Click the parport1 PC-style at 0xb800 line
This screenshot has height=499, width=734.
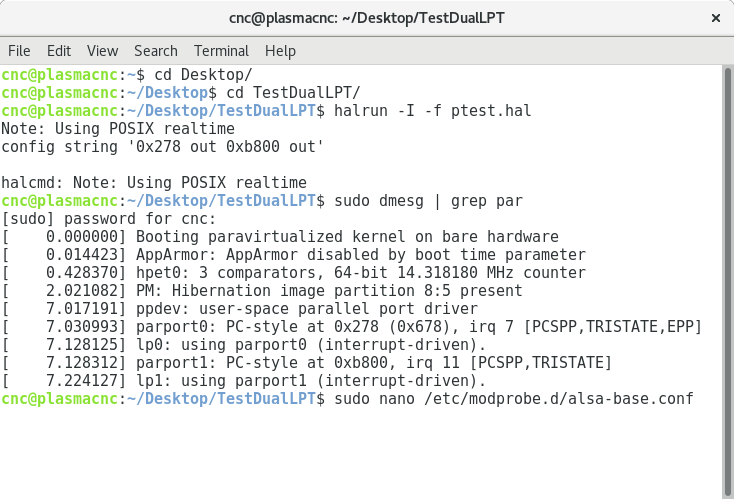click(307, 363)
